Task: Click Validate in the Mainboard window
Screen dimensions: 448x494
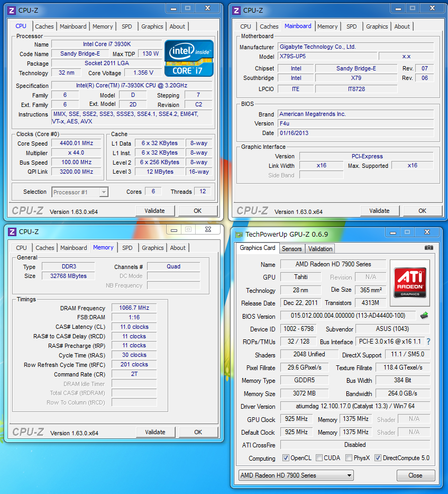Action: coord(379,211)
